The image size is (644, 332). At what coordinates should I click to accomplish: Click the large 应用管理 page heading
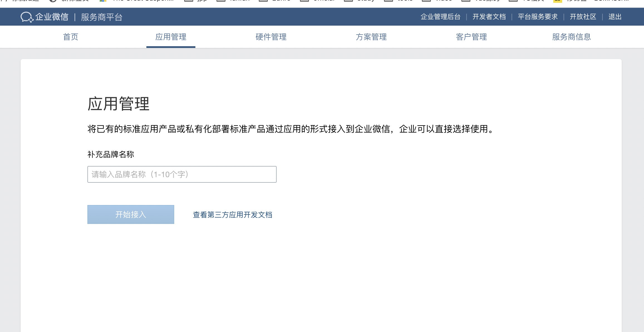point(119,104)
